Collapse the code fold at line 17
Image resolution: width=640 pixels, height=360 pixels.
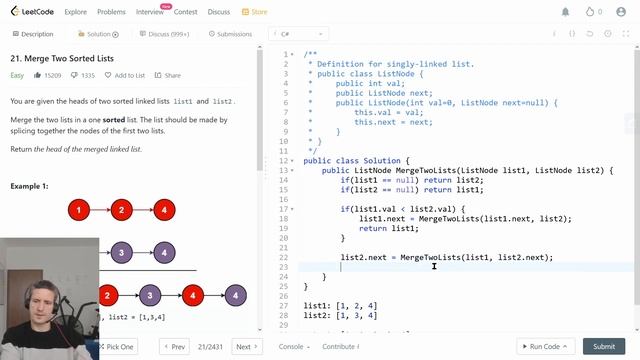(292, 209)
